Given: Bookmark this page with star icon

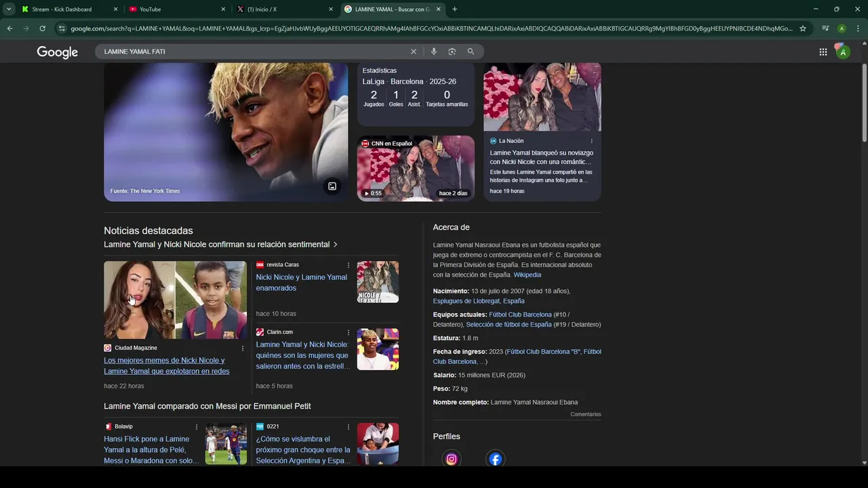Looking at the screenshot, I should (803, 28).
